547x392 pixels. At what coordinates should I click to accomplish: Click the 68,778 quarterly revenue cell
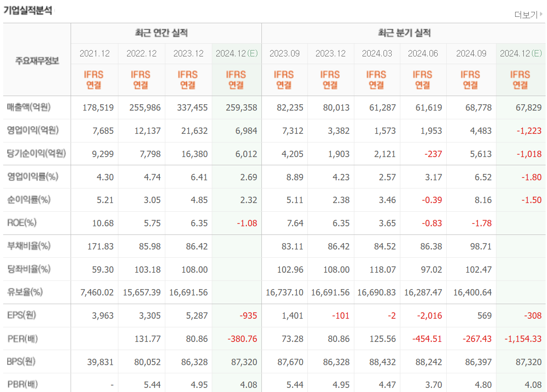478,108
